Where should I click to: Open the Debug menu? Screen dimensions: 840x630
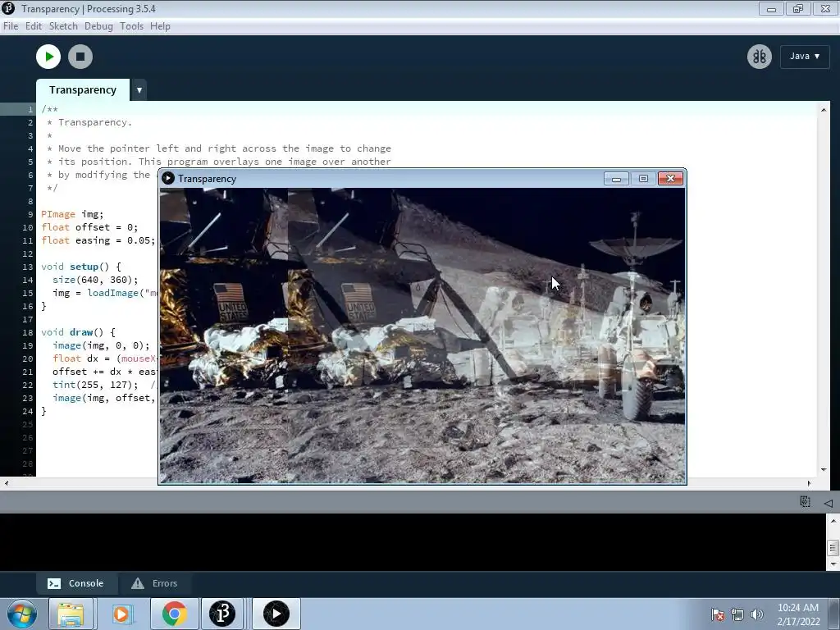point(98,26)
